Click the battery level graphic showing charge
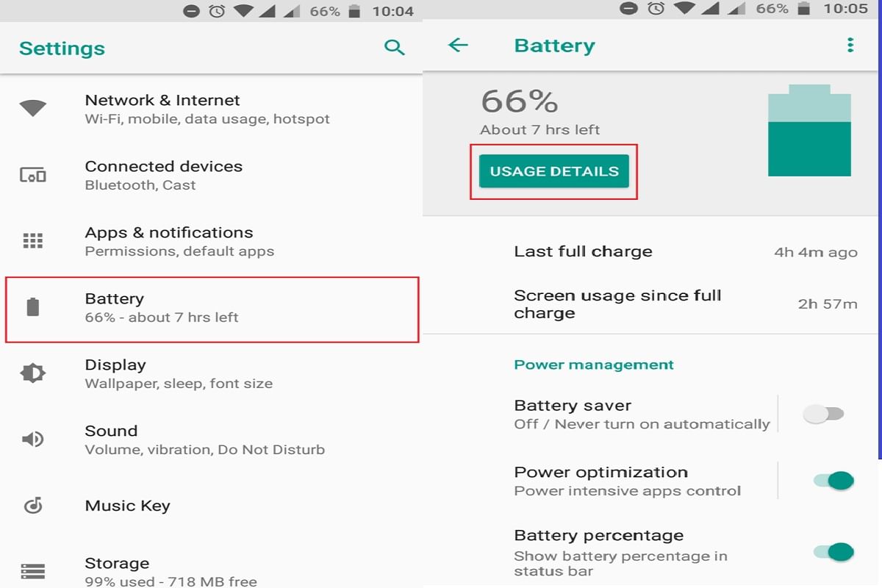 (x=808, y=129)
